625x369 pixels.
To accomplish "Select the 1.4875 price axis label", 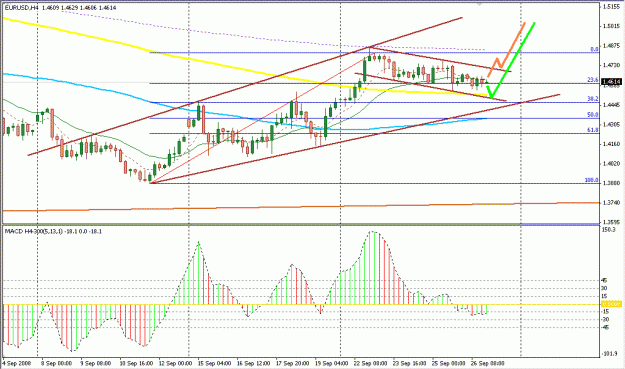I will [x=611, y=45].
